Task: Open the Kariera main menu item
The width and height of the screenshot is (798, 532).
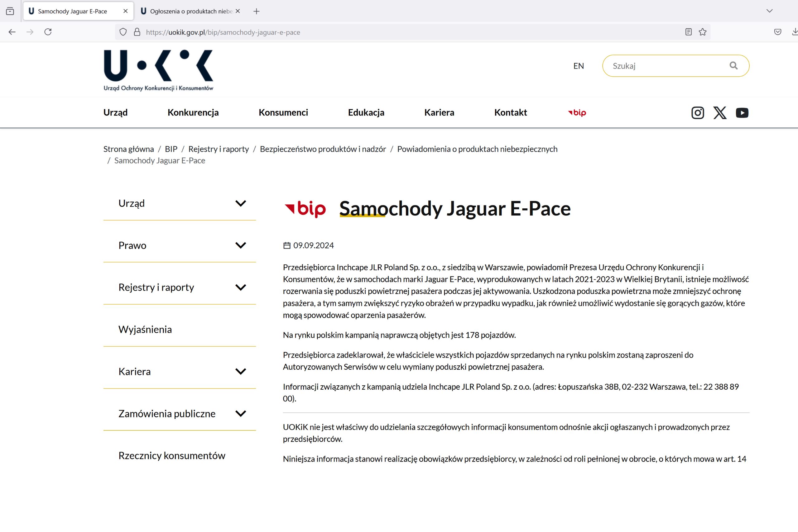Action: [x=439, y=112]
